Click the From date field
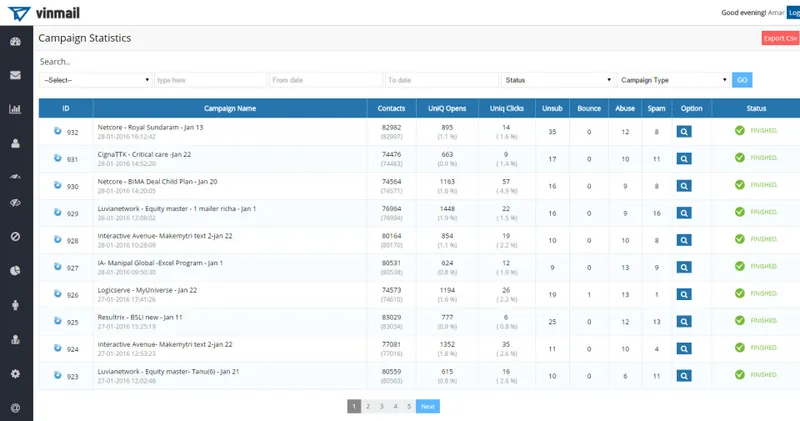The image size is (800, 421). 326,80
